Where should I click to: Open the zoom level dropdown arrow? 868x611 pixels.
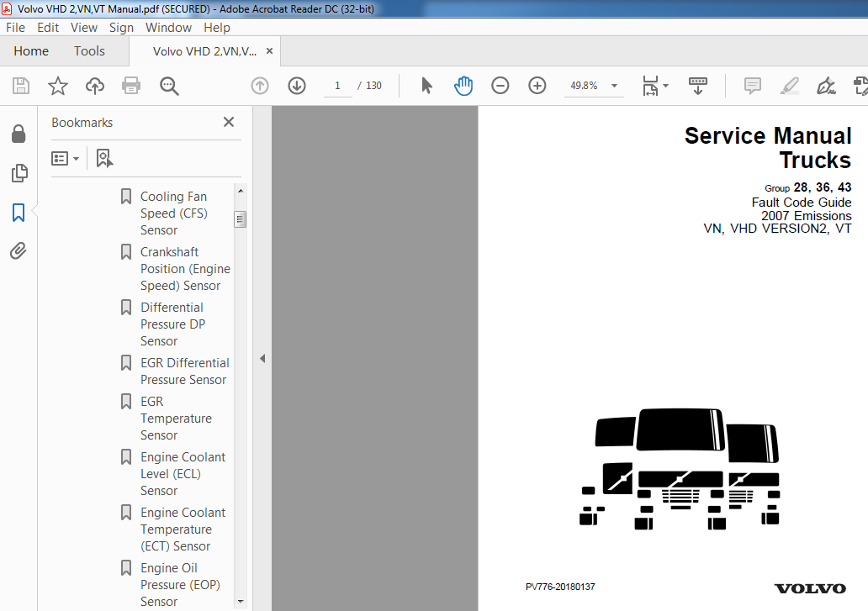coord(614,86)
